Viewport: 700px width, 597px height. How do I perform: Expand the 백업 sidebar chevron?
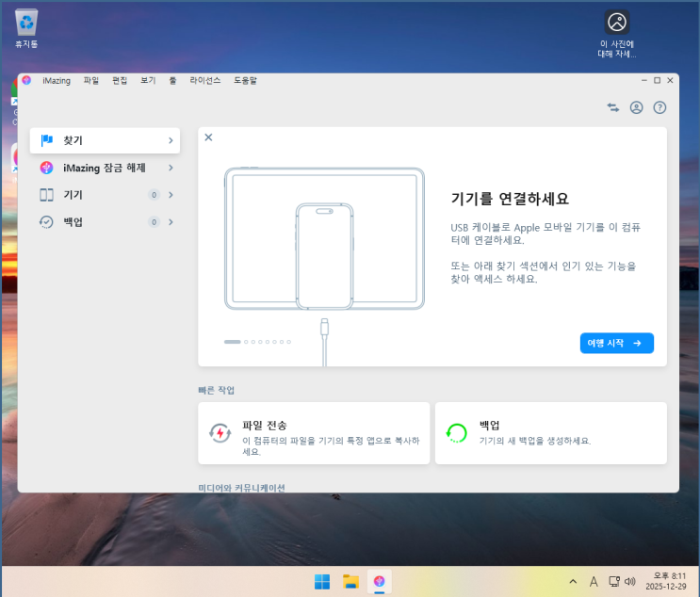(171, 222)
